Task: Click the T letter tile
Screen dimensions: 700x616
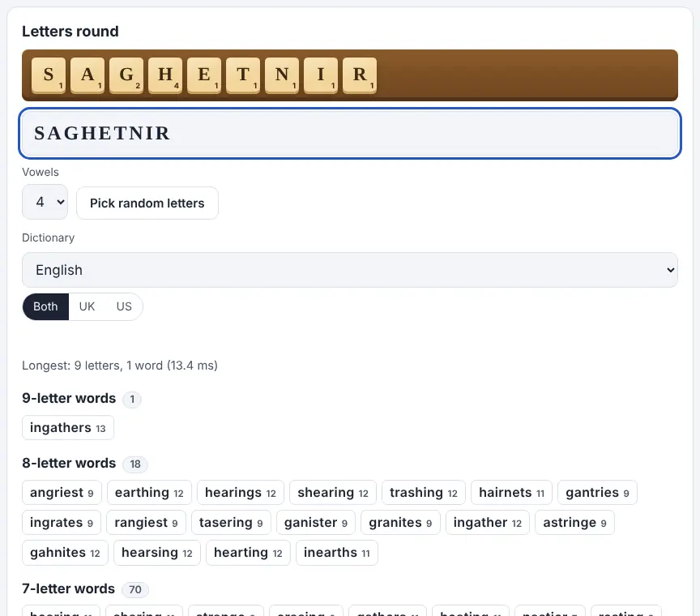Action: [243, 75]
